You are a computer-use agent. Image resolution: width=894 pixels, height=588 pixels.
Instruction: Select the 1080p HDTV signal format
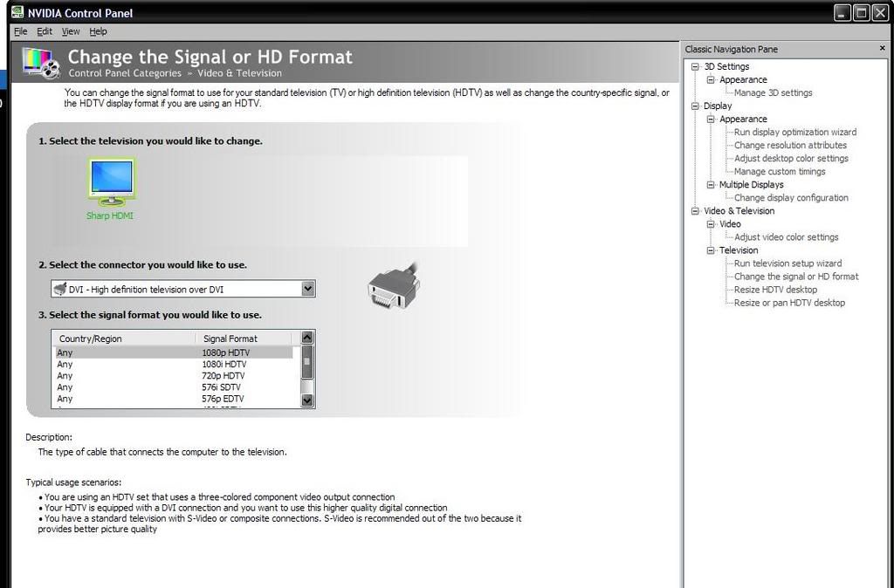point(174,352)
